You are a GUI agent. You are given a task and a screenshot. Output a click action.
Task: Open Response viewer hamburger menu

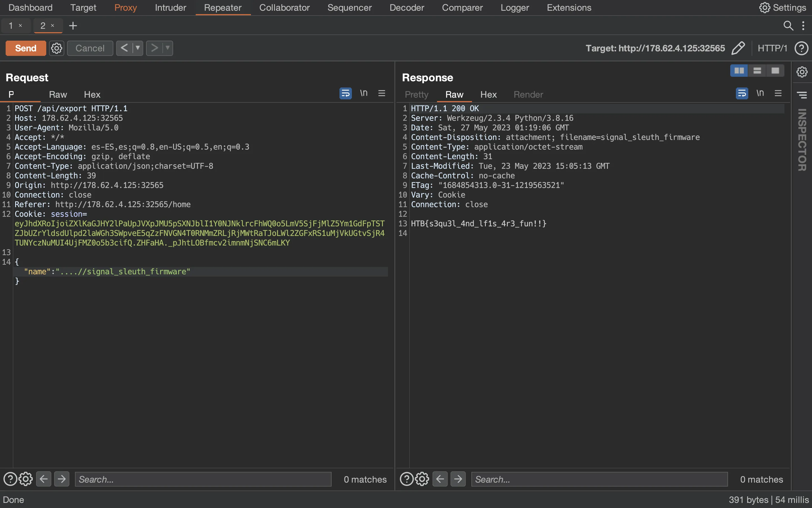778,93
